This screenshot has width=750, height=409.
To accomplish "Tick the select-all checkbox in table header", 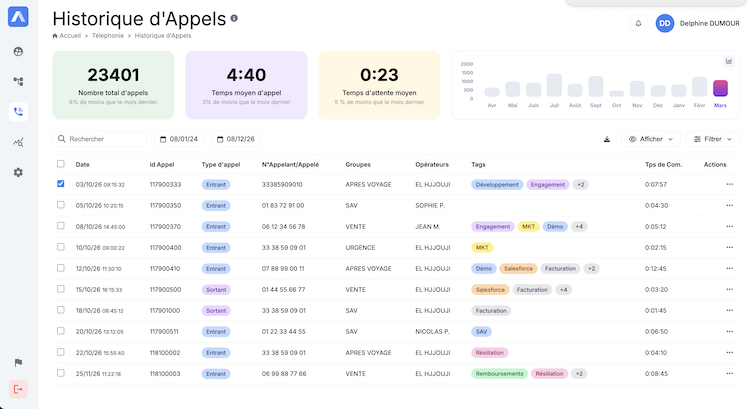I will [x=61, y=164].
